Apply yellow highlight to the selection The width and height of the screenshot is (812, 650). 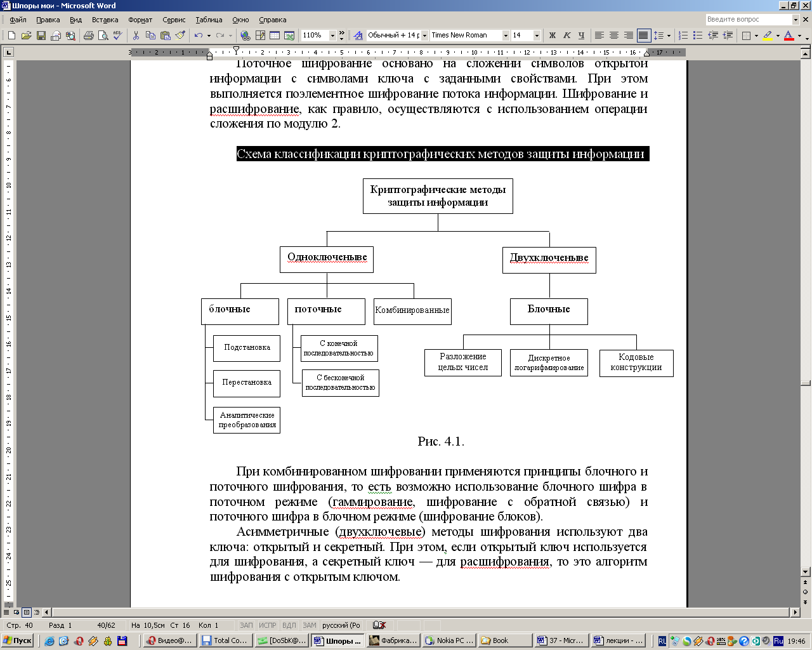(x=768, y=36)
